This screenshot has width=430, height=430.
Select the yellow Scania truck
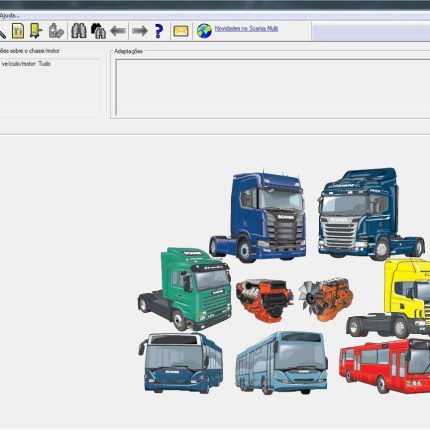388,298
